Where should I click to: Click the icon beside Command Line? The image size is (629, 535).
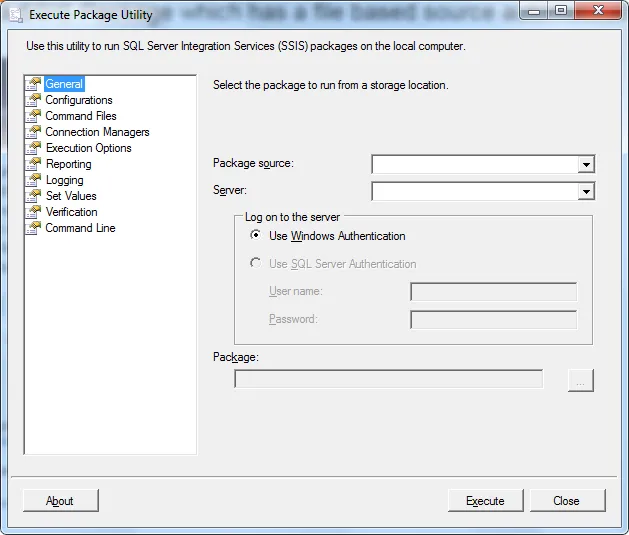(34, 228)
